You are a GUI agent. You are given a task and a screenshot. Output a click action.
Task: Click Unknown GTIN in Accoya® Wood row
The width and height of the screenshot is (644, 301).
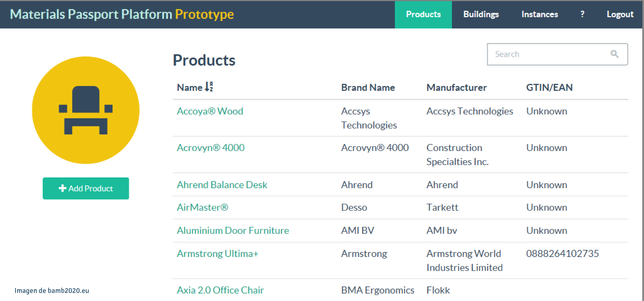pos(547,111)
